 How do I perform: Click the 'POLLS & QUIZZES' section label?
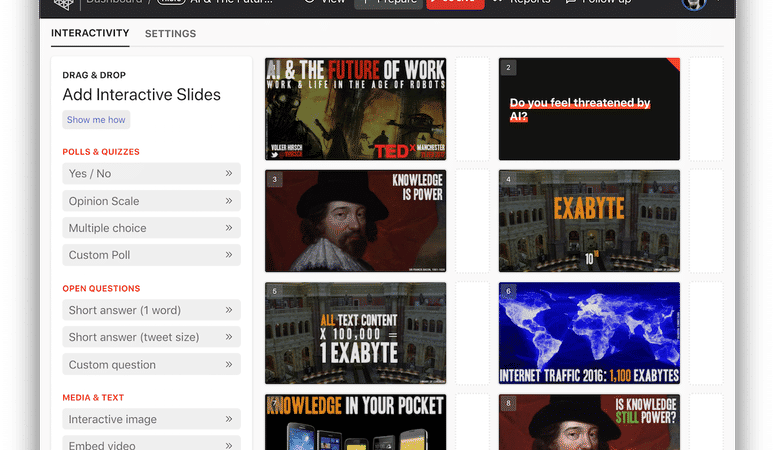101,152
